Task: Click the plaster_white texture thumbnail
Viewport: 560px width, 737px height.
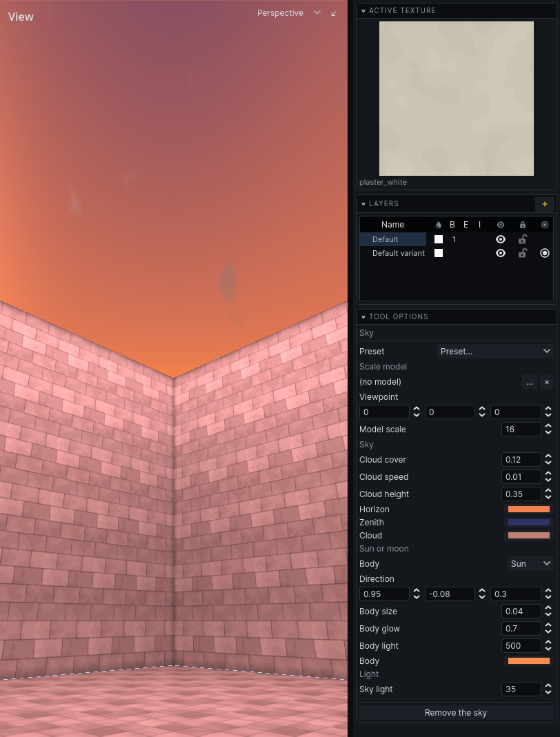Action: point(456,98)
